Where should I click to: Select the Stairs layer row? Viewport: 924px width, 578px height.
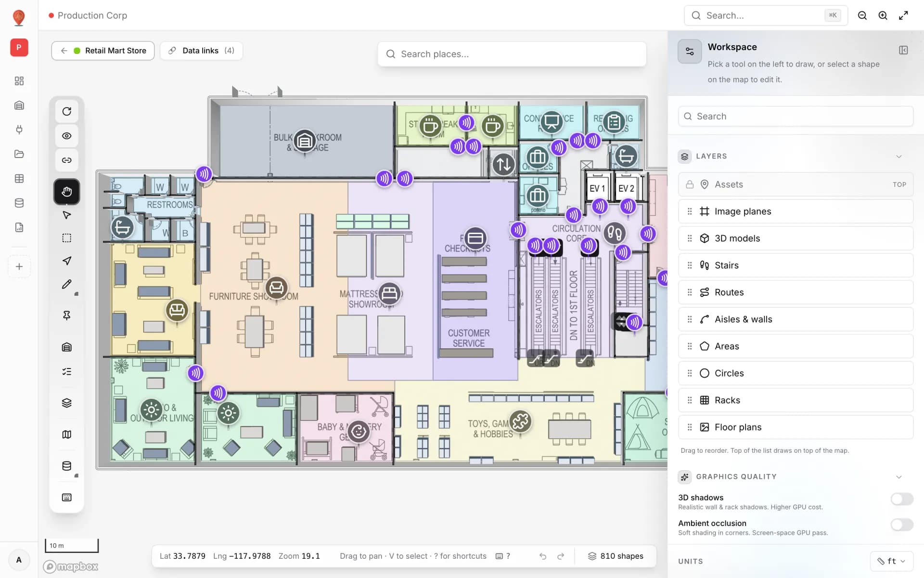[796, 265]
